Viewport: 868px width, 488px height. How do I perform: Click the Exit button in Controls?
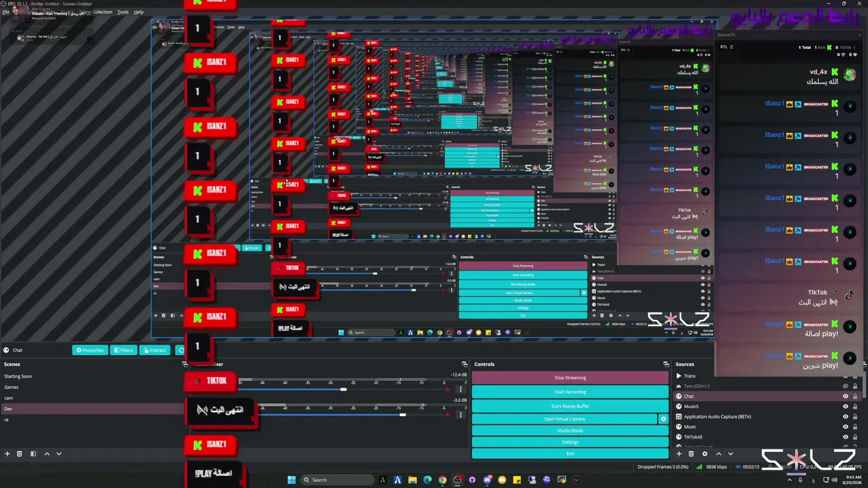pyautogui.click(x=570, y=453)
